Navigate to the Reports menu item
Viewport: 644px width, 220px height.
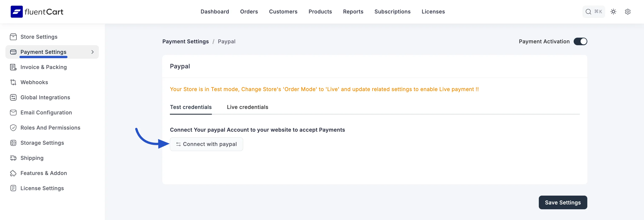[353, 12]
